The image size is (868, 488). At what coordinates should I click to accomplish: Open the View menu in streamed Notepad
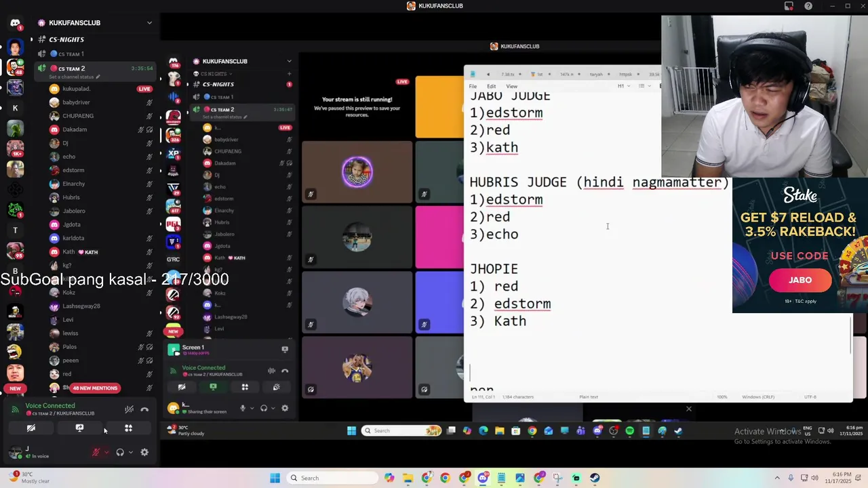click(x=511, y=86)
